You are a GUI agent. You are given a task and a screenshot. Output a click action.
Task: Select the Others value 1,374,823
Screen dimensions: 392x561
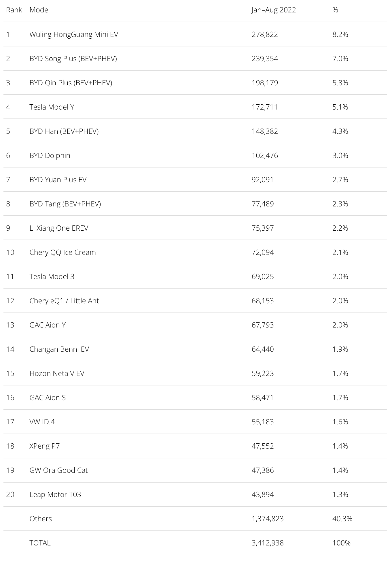coord(268,519)
